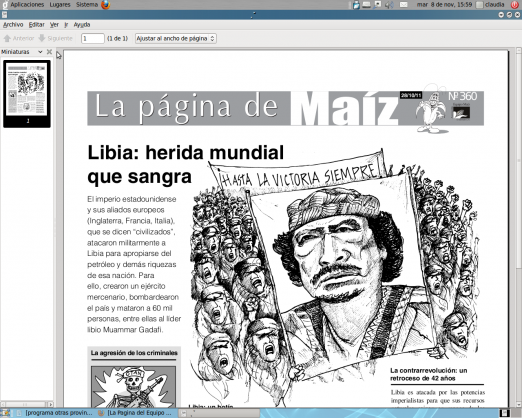Open the Editar menu

[x=36, y=25]
